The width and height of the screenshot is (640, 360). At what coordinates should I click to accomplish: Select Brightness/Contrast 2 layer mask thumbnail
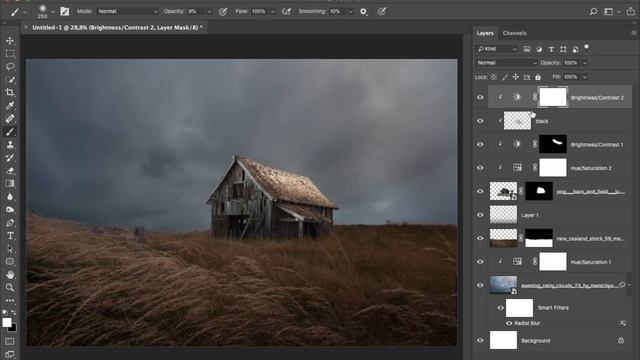pos(553,97)
